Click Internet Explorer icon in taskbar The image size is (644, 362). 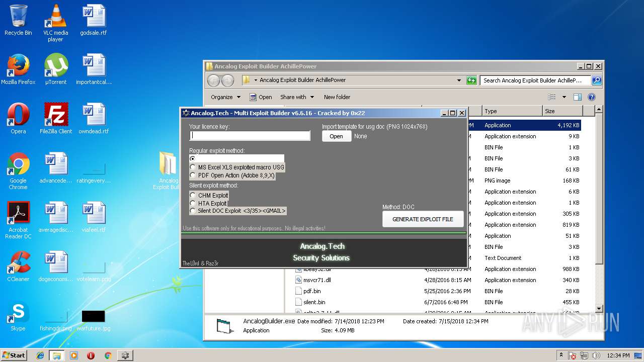(x=40, y=355)
